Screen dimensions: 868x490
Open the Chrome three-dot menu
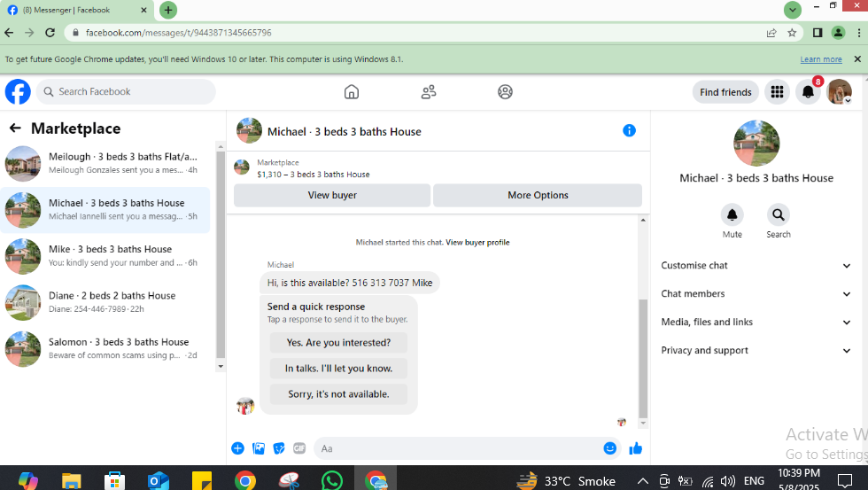click(x=858, y=33)
